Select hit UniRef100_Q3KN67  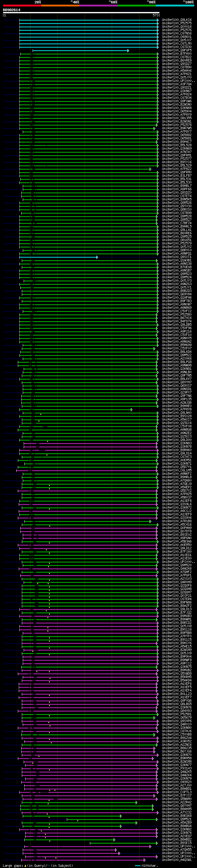click(176, 91)
